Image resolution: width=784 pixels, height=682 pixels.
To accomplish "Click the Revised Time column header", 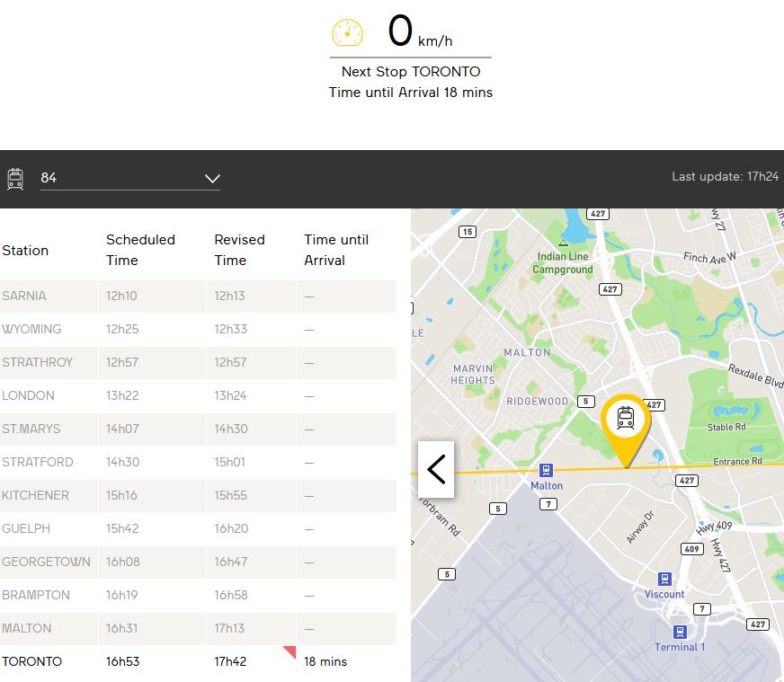I will (x=239, y=250).
